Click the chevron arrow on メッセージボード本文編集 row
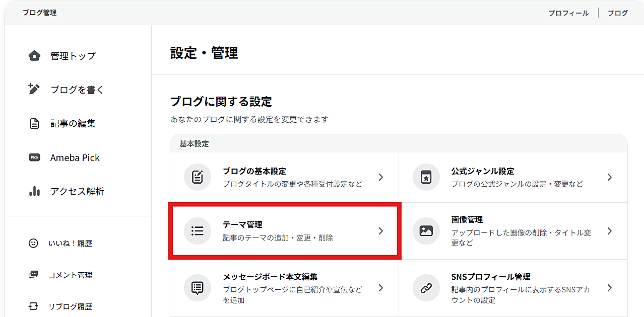This screenshot has width=644, height=317. tap(381, 288)
